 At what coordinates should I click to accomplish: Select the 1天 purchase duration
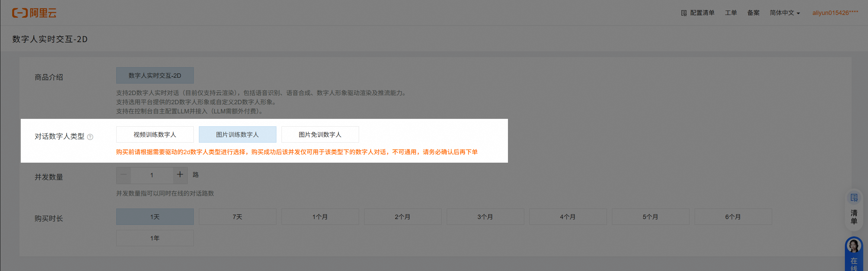click(x=155, y=217)
